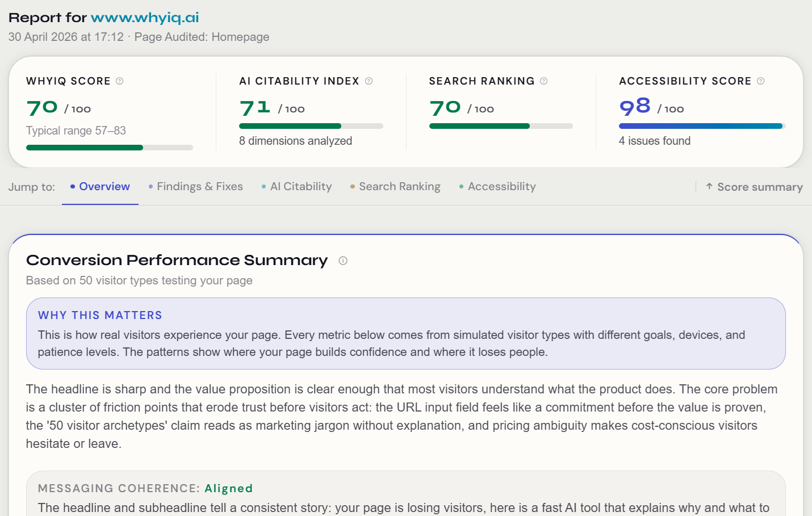
Task: Click the WhyIQ Score progress bar
Action: click(110, 148)
